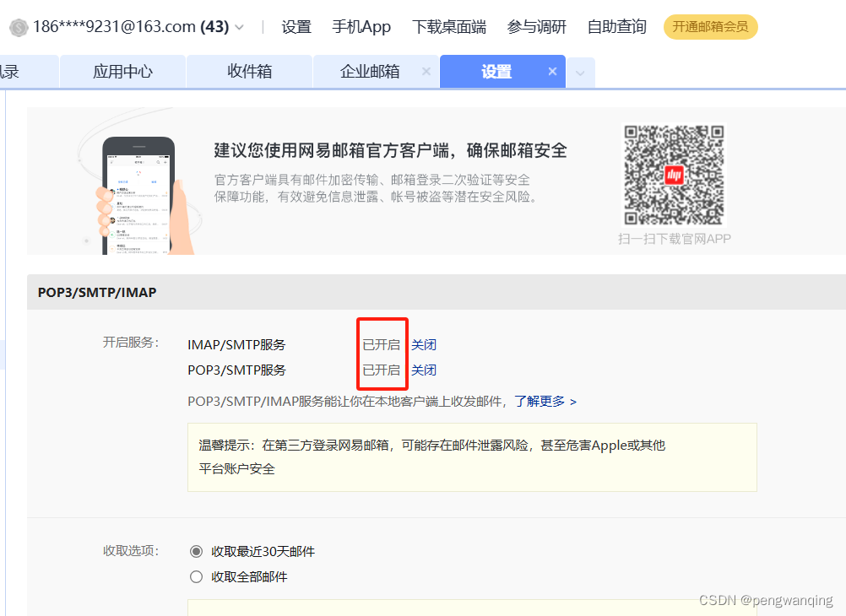Click the POP3/SMTP服务 label
The height and width of the screenshot is (616, 846).
236,370
